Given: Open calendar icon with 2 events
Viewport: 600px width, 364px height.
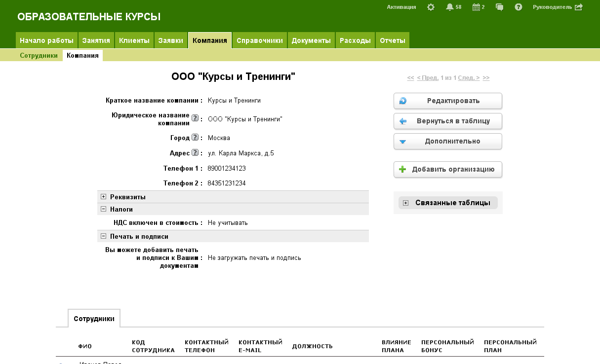Looking at the screenshot, I should 476,7.
